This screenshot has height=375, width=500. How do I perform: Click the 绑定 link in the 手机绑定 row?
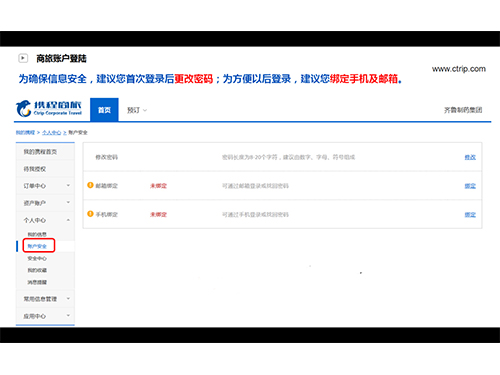(x=470, y=214)
